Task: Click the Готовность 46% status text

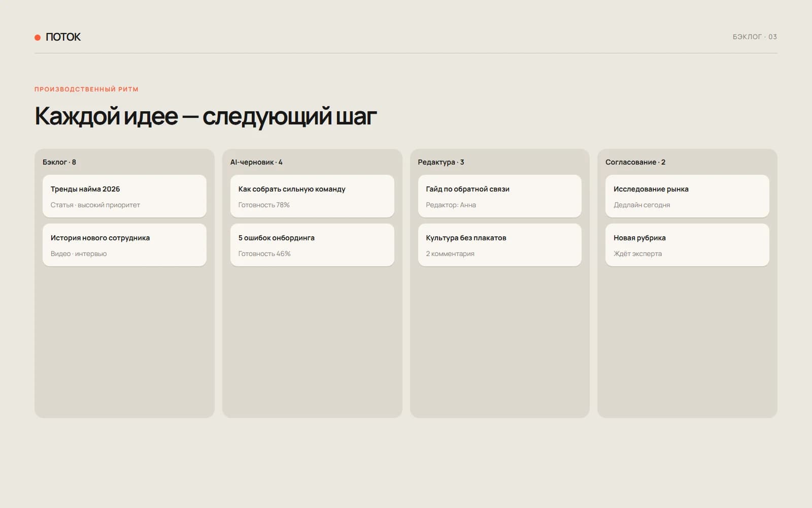Action: point(264,253)
